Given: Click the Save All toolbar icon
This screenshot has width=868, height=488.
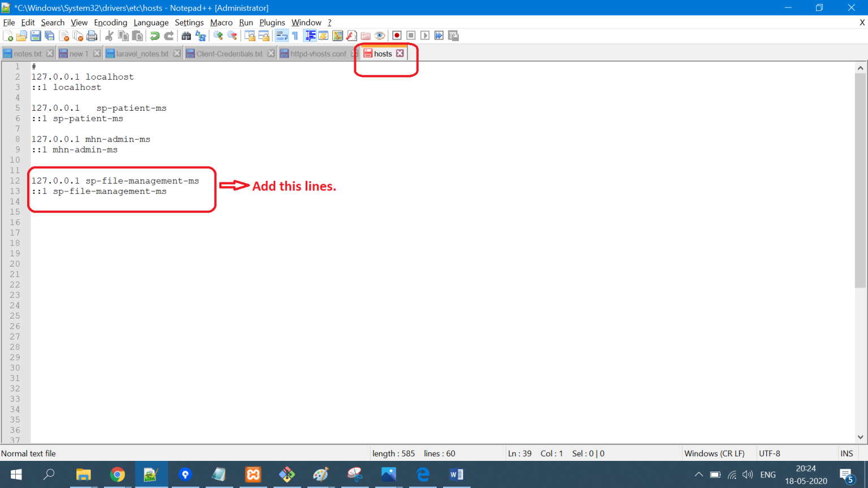Looking at the screenshot, I should click(50, 36).
